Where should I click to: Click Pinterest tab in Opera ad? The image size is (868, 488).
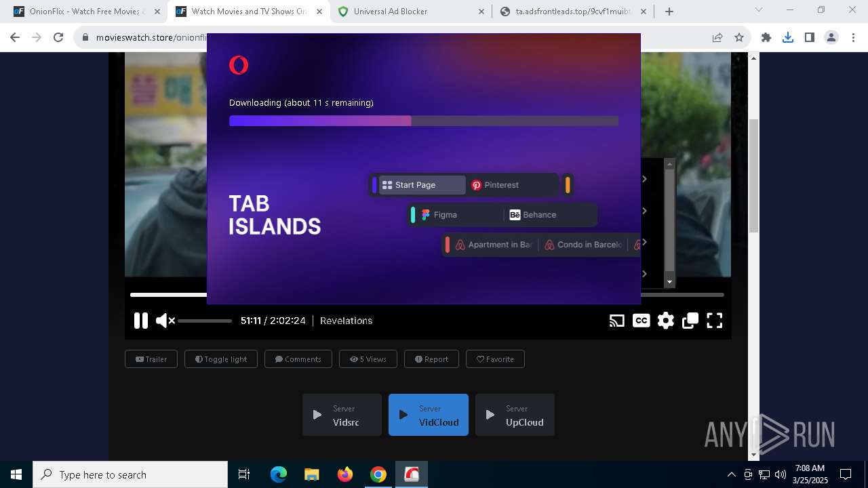click(513, 185)
